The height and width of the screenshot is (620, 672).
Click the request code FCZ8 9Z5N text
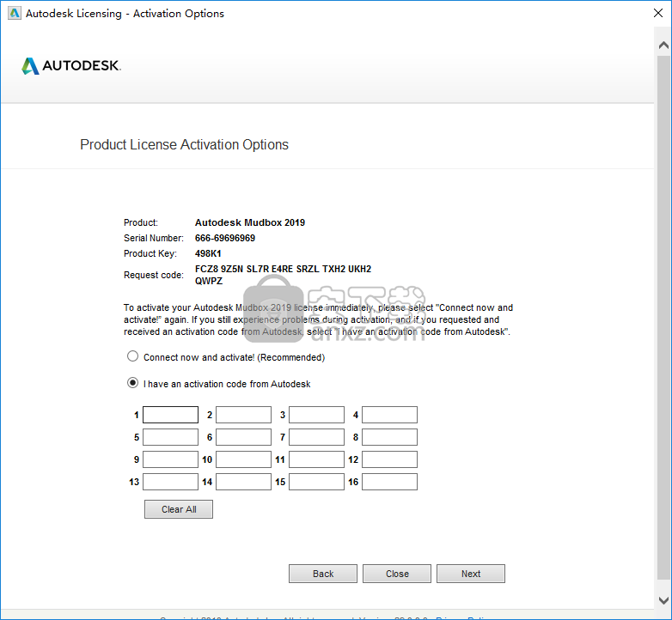tap(283, 269)
